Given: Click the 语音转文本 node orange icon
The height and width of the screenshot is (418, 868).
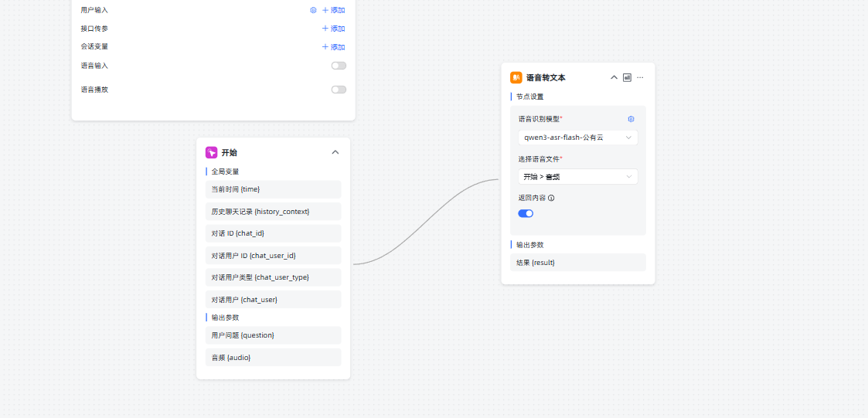Looking at the screenshot, I should 516,77.
